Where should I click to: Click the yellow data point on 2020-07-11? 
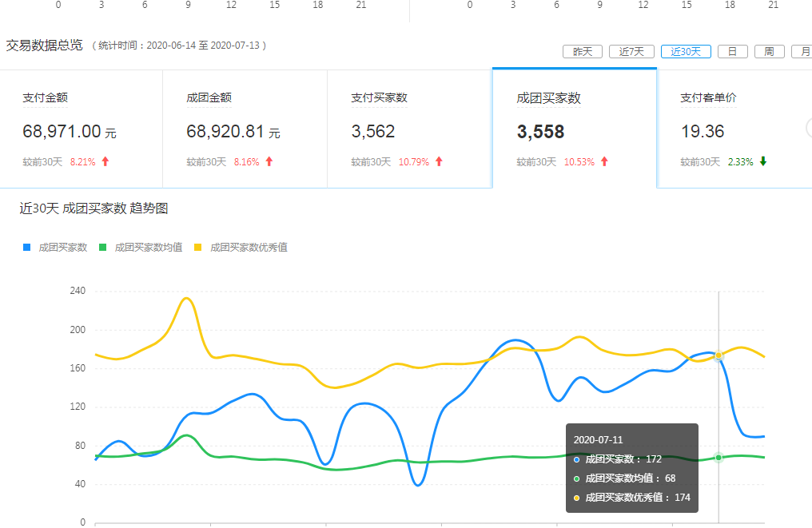pos(718,355)
